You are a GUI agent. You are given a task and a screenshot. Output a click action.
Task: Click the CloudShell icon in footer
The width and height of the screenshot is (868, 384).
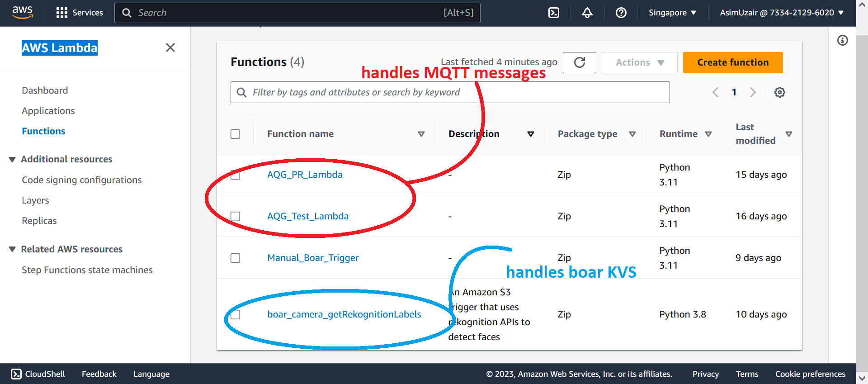[16, 374]
